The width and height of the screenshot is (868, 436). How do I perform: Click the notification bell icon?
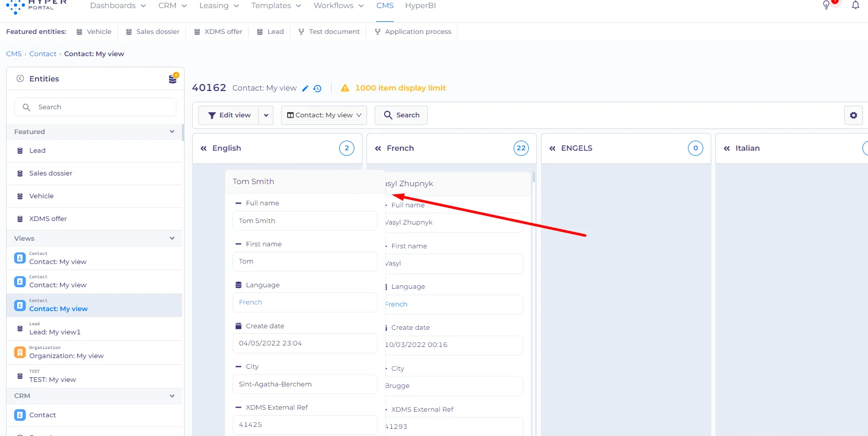tap(855, 5)
